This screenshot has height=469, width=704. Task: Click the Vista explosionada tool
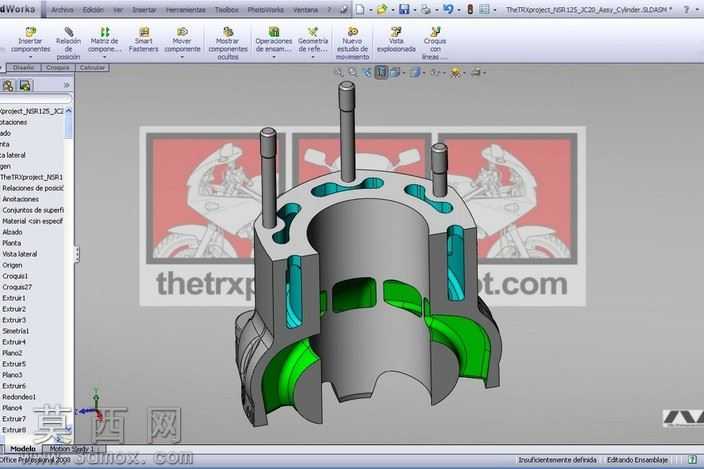pos(396,40)
